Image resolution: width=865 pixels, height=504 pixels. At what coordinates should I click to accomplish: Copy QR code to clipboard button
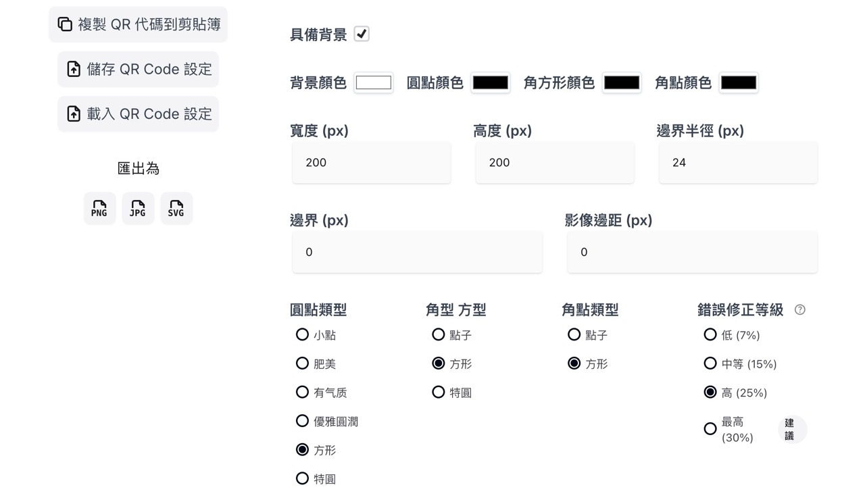pyautogui.click(x=139, y=24)
